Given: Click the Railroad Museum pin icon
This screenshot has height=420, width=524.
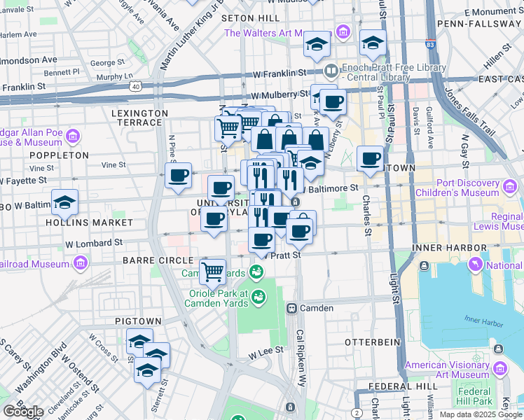Looking at the screenshot, I should pos(81,264).
